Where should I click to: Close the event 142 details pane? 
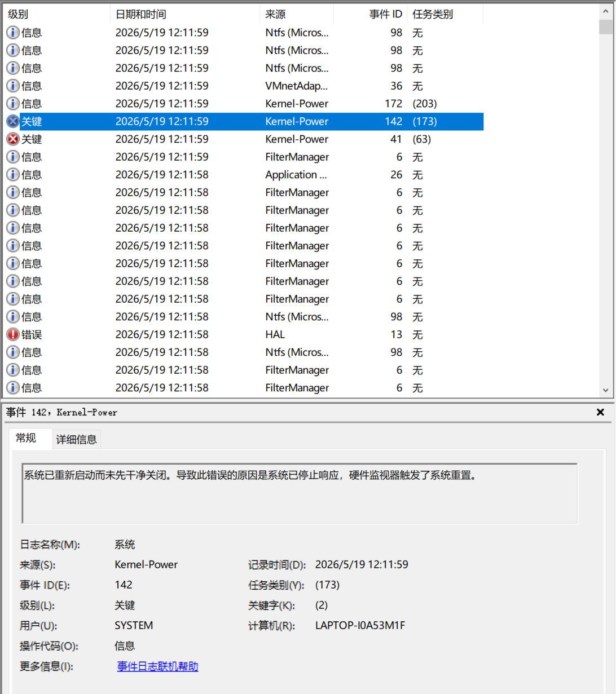click(x=600, y=412)
